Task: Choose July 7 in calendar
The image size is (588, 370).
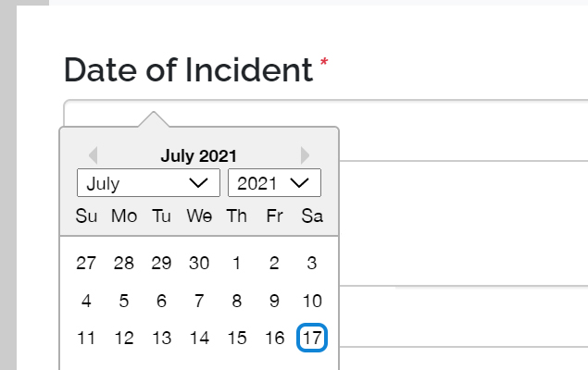Action: coord(199,301)
